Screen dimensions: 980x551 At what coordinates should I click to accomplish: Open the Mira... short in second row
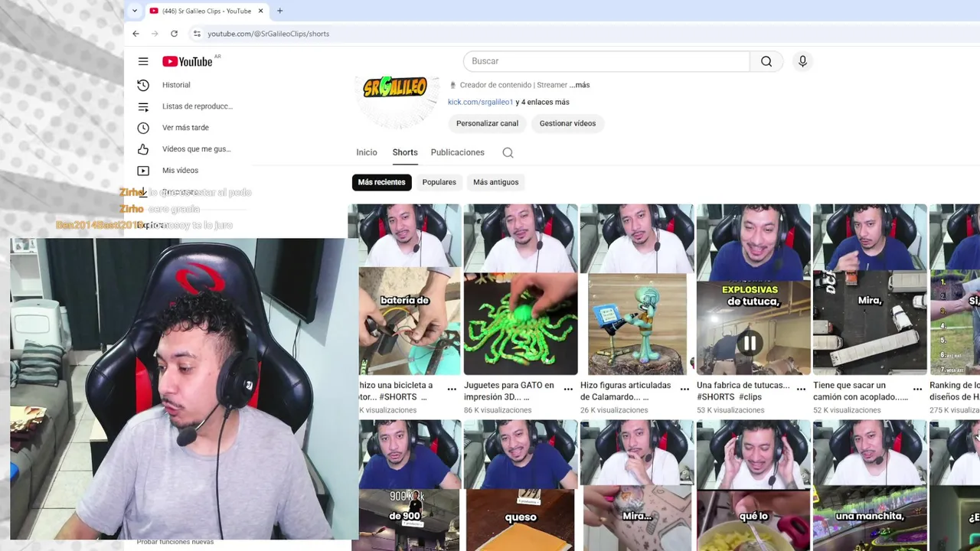tap(637, 485)
